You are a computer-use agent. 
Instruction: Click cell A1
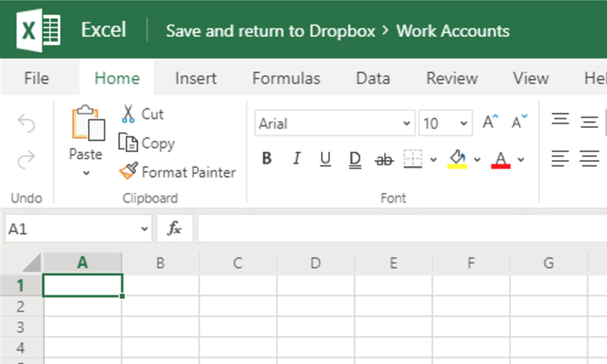pos(82,286)
